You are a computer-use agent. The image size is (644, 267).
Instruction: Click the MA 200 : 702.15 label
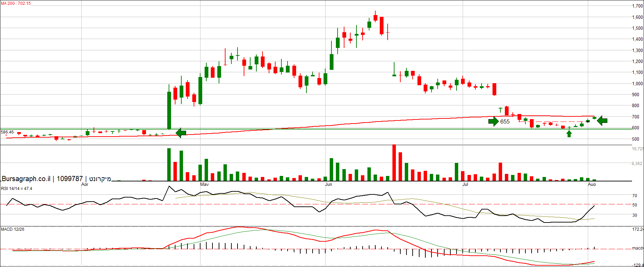[x=16, y=3]
